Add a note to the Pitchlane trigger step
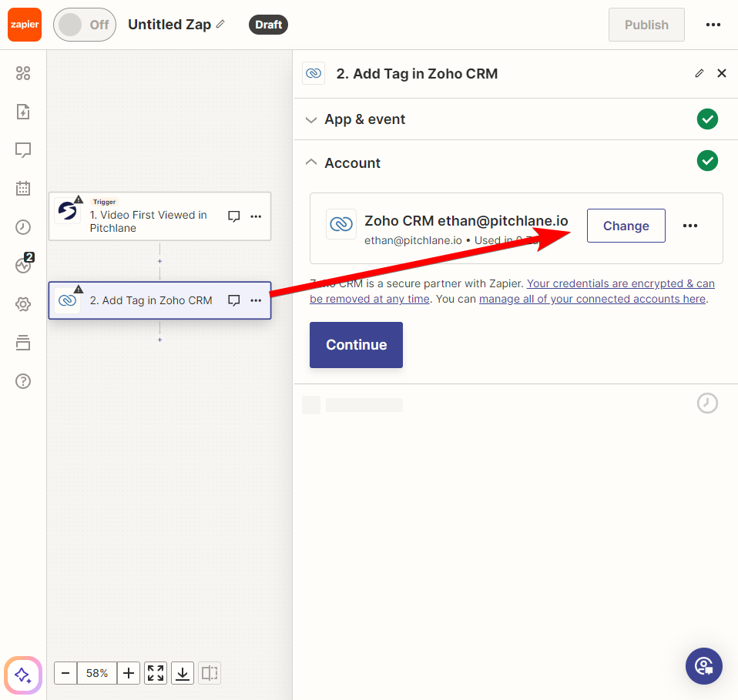 point(234,216)
